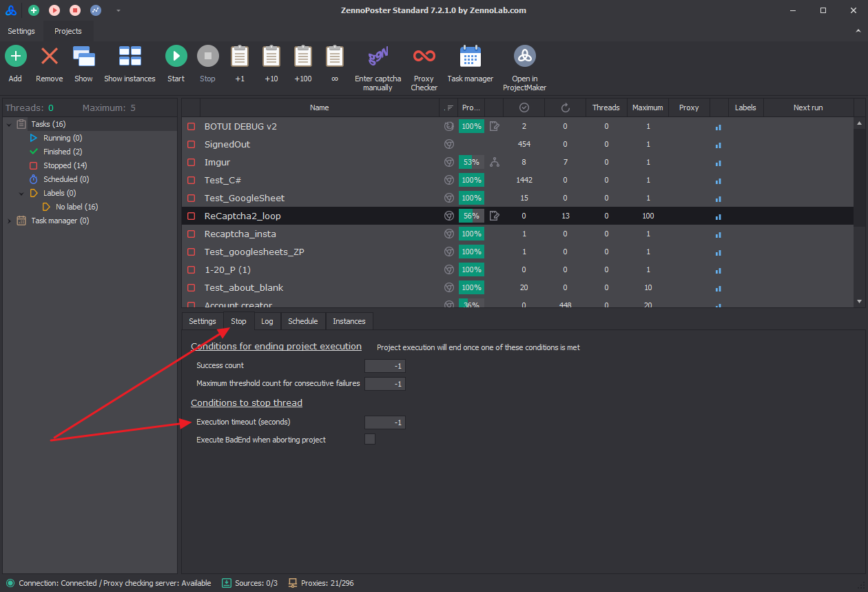The image size is (868, 592).
Task: Click the edit icon in ReCaptcha2_loop row
Action: click(x=494, y=216)
